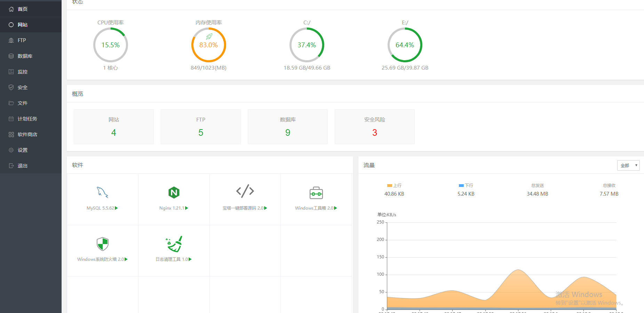Open 宝塔一键部署源码 2.0 link
This screenshot has width=644, height=313.
pos(245,208)
